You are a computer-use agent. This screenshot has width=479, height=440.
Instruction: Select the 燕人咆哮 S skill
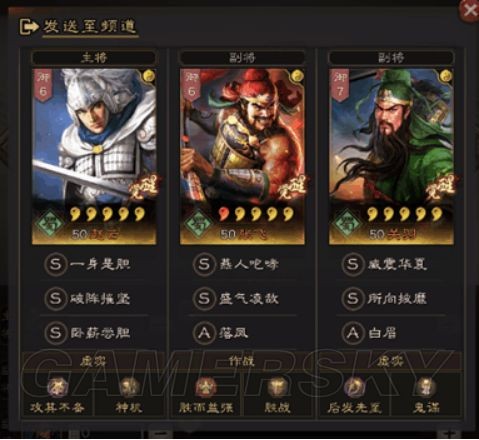pyautogui.click(x=236, y=265)
